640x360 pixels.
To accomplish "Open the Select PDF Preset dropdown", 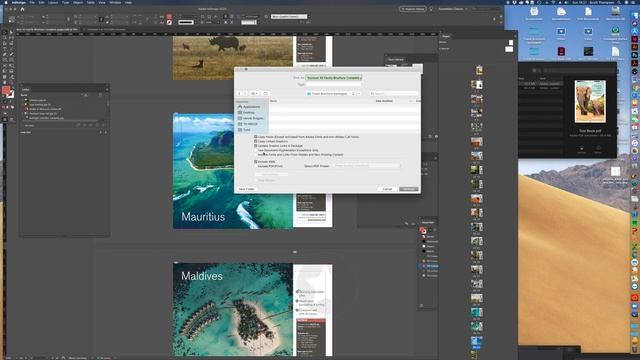I will pos(367,166).
